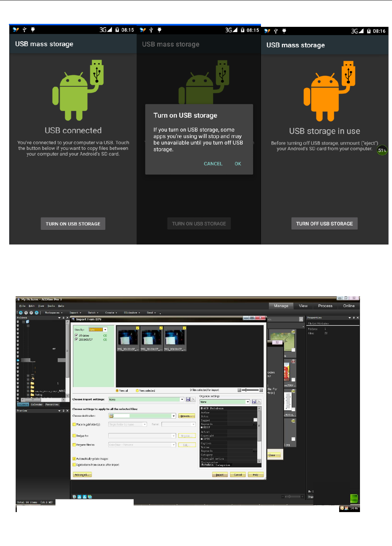Save the current import settings preset
The width and height of the screenshot is (392, 546).
188,399
